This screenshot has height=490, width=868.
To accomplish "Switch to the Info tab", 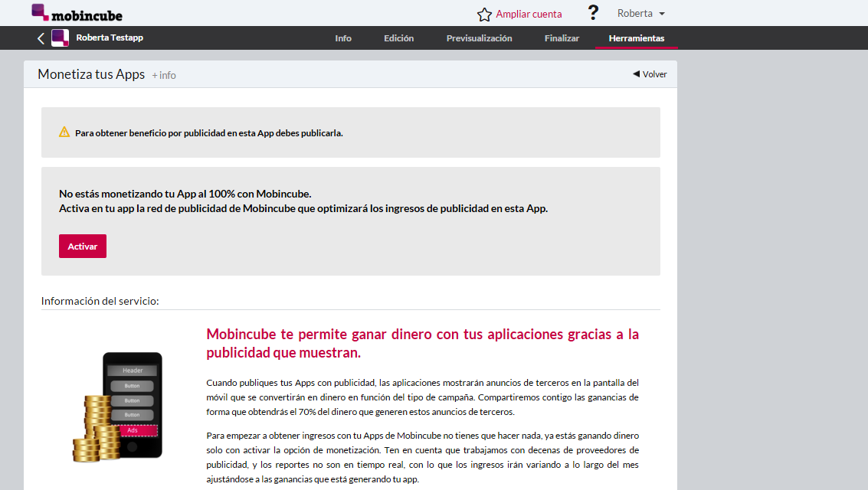I will [x=343, y=38].
